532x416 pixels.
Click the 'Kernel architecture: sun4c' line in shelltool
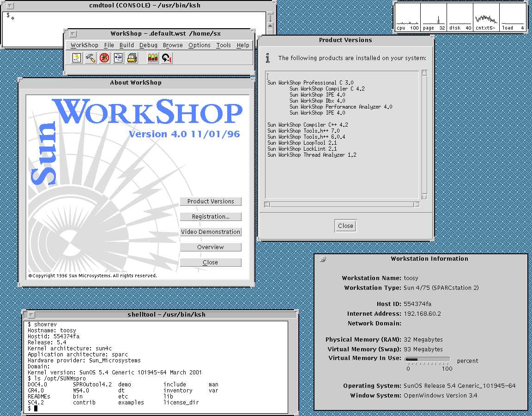(x=70, y=349)
